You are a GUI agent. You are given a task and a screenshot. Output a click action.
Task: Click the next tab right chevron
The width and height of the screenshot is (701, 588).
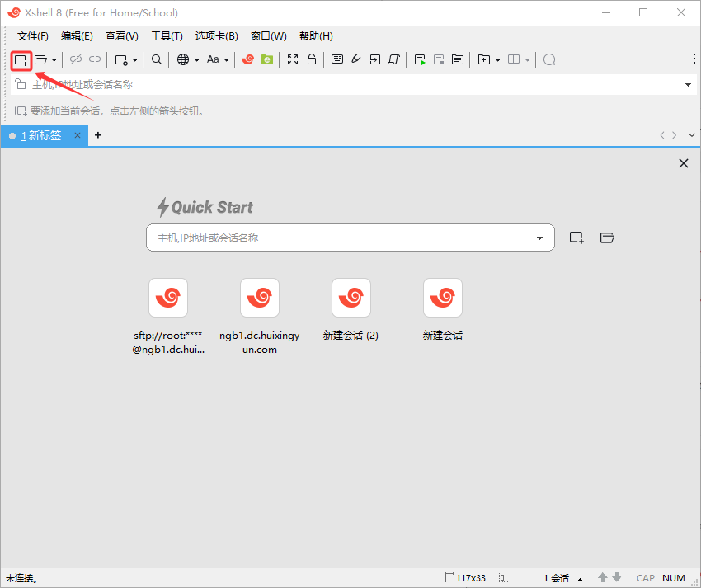(x=674, y=135)
